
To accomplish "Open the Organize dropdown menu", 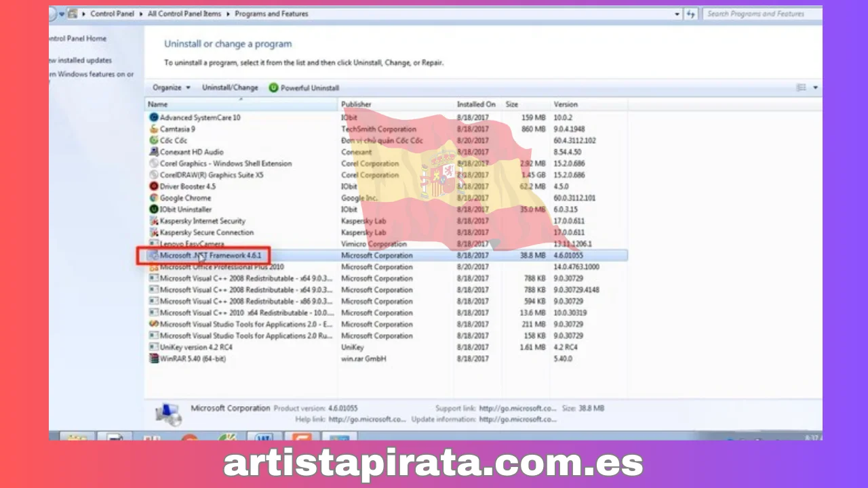I will tap(171, 87).
